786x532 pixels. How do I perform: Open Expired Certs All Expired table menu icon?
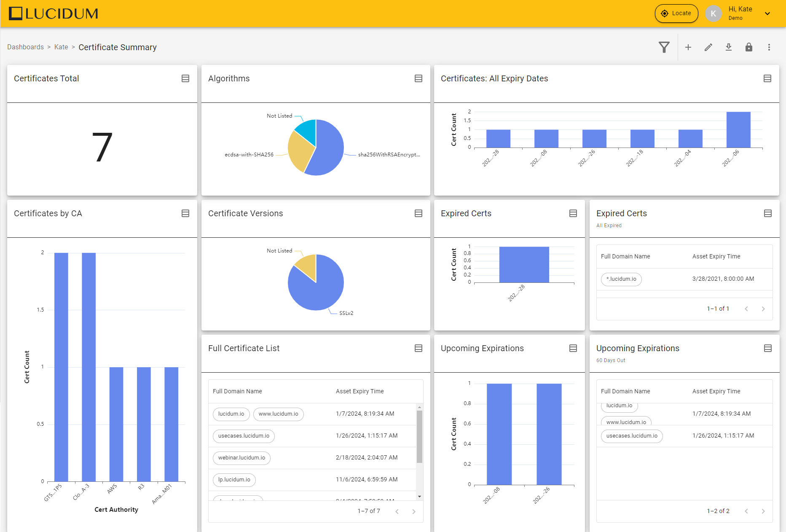tap(768, 213)
